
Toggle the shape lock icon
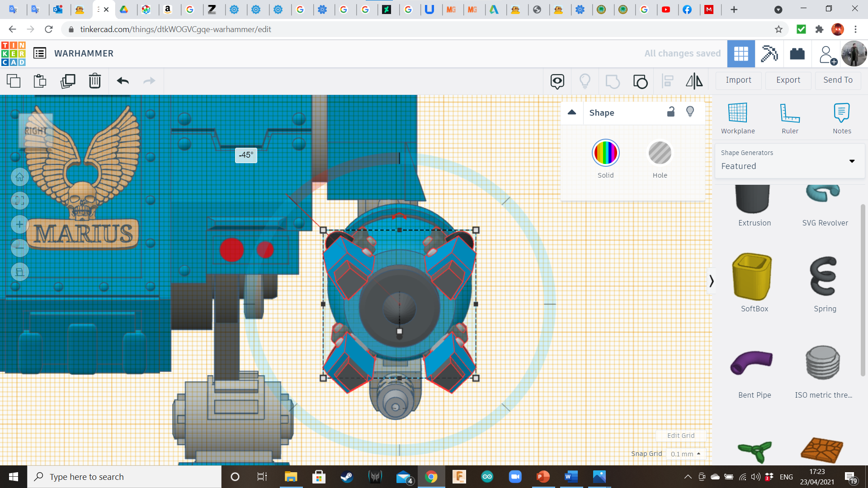[x=671, y=112]
